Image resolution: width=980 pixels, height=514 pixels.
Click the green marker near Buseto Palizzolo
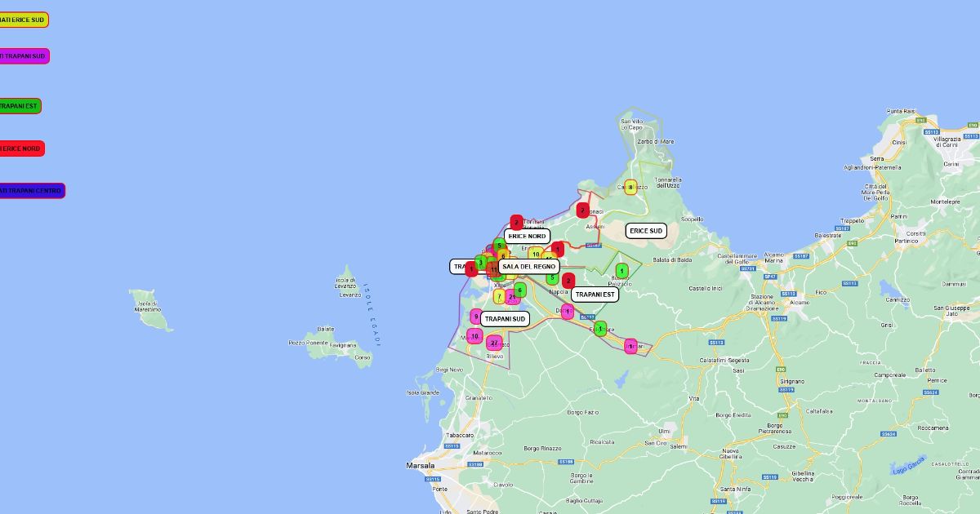click(x=621, y=271)
